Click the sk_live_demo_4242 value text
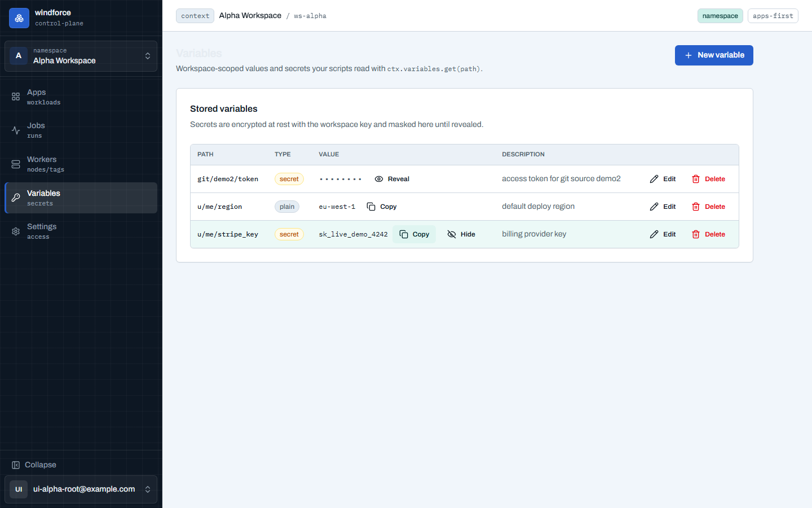The width and height of the screenshot is (812, 508). (x=354, y=234)
